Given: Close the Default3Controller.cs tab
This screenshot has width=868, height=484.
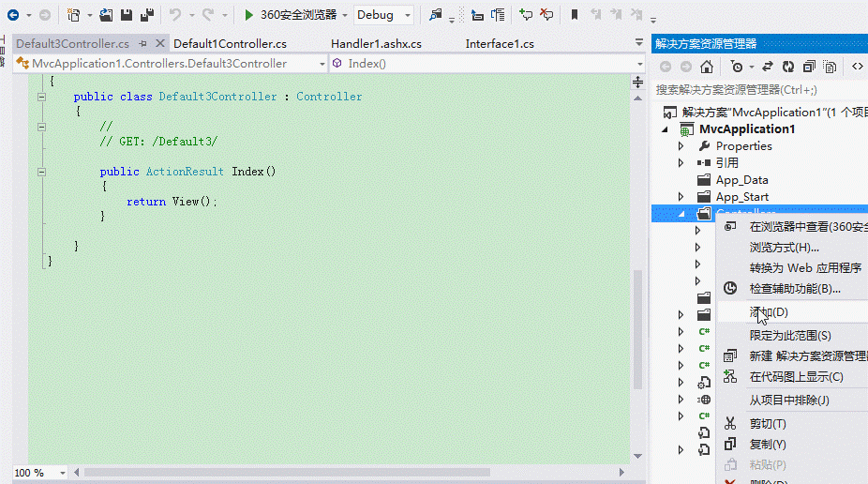Looking at the screenshot, I should [160, 43].
